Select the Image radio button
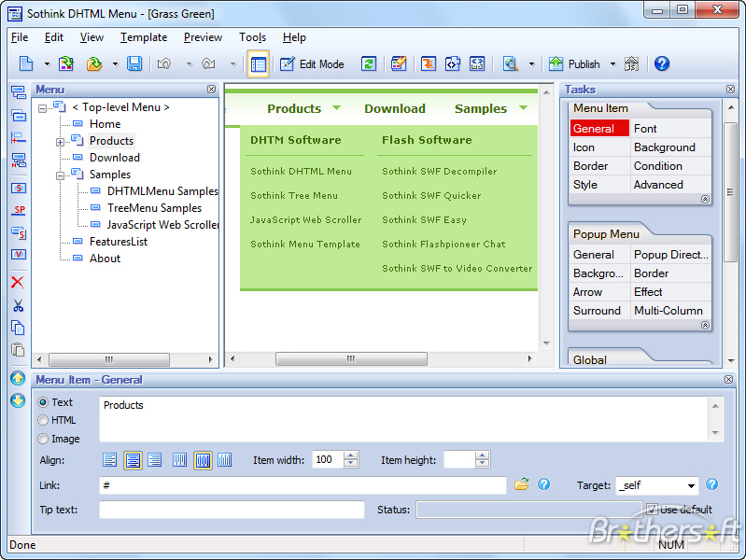Image resolution: width=746 pixels, height=560 pixels. [x=43, y=439]
